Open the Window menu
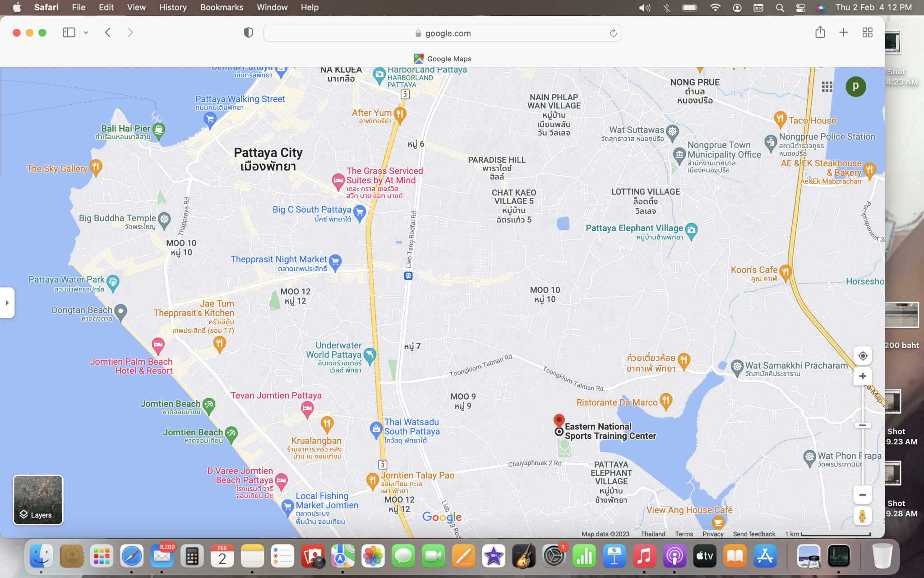The width and height of the screenshot is (924, 578). (272, 7)
